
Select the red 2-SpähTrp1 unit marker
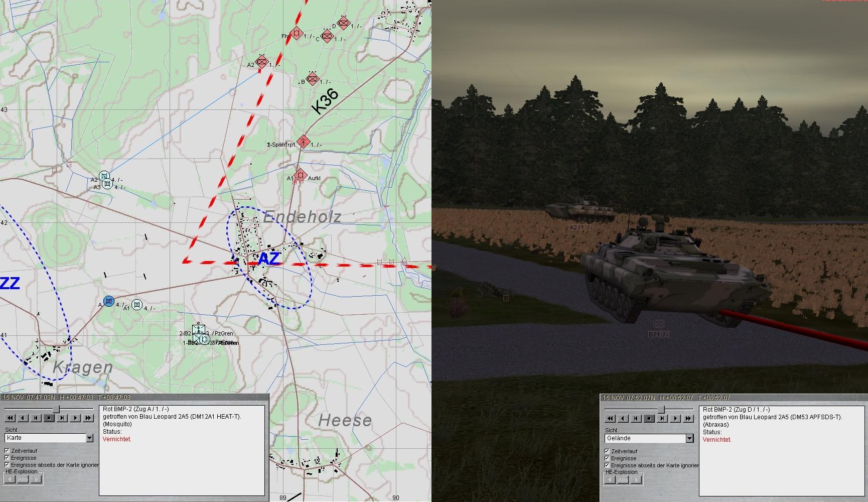pyautogui.click(x=303, y=142)
